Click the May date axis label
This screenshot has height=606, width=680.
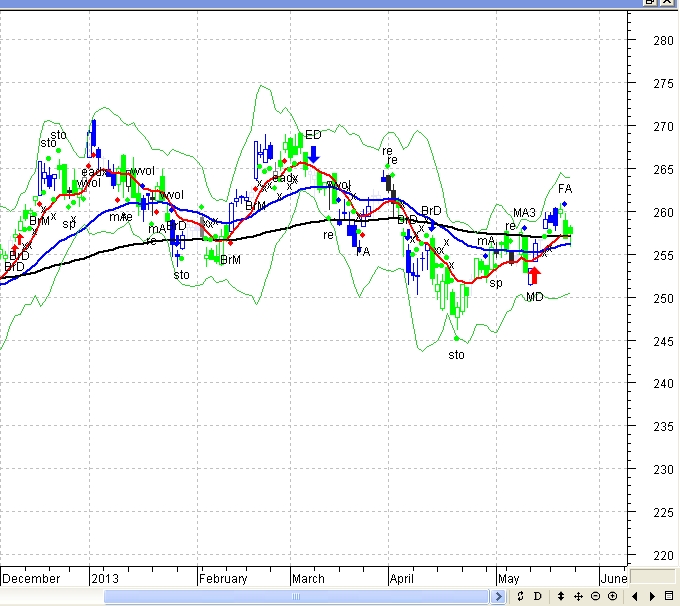509,579
